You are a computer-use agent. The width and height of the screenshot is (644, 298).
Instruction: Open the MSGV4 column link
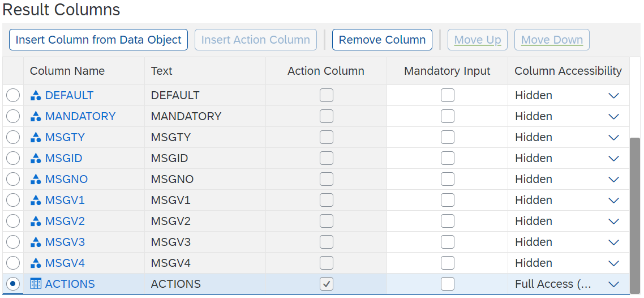click(65, 263)
